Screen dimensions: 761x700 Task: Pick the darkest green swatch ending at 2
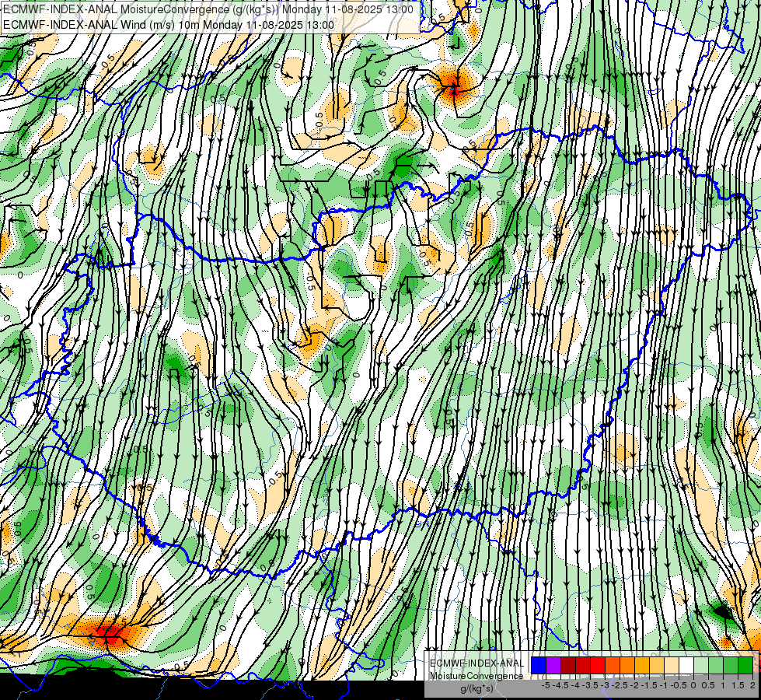(745, 665)
